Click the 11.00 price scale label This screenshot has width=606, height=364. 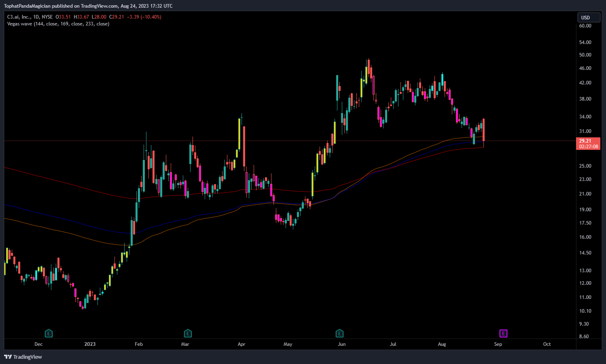[x=585, y=297]
